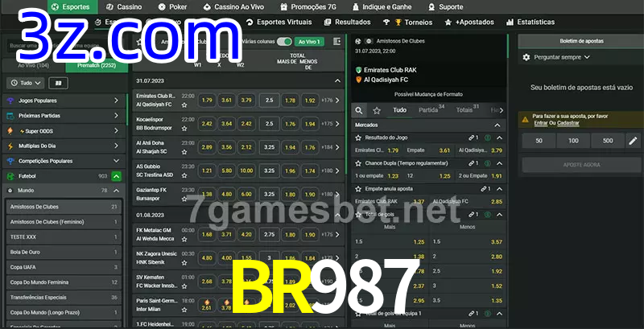Open Kocaelispor row +175 markets arrow
The image size is (644, 329).
pyautogui.click(x=337, y=124)
